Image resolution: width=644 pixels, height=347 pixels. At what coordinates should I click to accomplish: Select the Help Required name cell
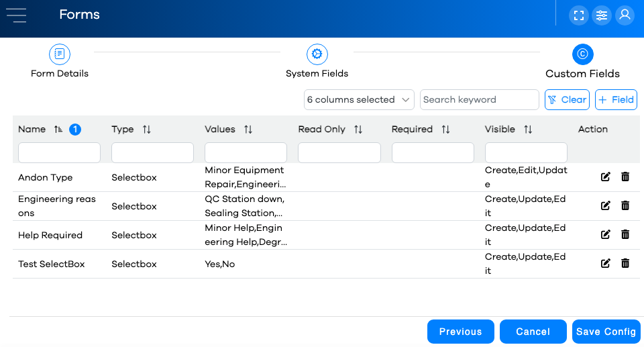point(50,235)
